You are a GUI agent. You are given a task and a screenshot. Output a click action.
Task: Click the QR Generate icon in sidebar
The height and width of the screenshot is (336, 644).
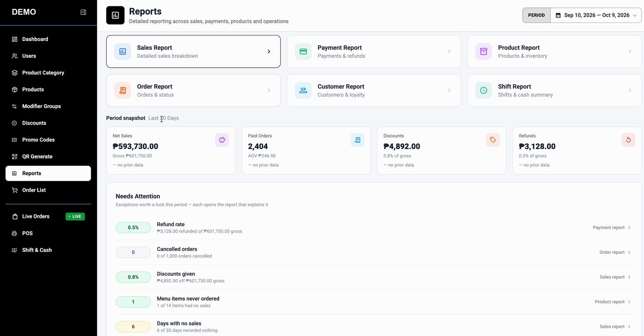[x=14, y=157]
